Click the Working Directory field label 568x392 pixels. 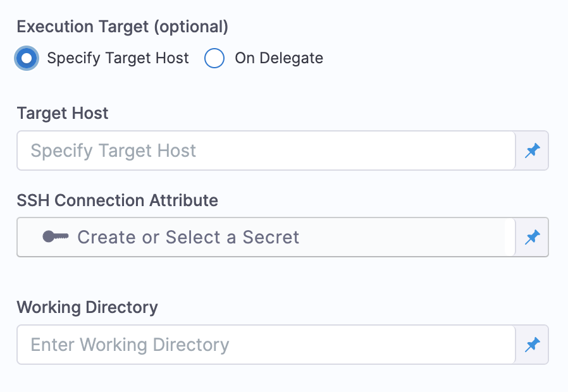tap(87, 308)
